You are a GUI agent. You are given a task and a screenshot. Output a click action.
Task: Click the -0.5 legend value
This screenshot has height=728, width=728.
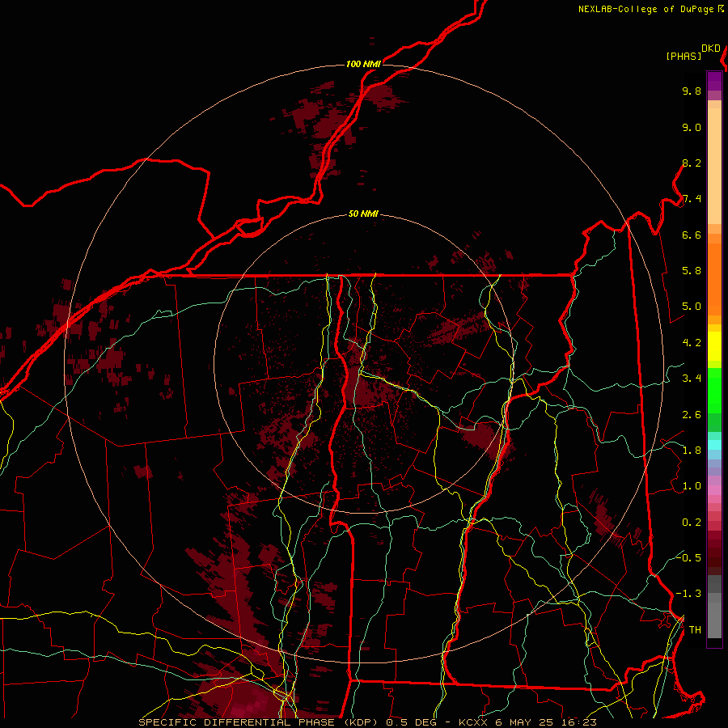click(688, 558)
